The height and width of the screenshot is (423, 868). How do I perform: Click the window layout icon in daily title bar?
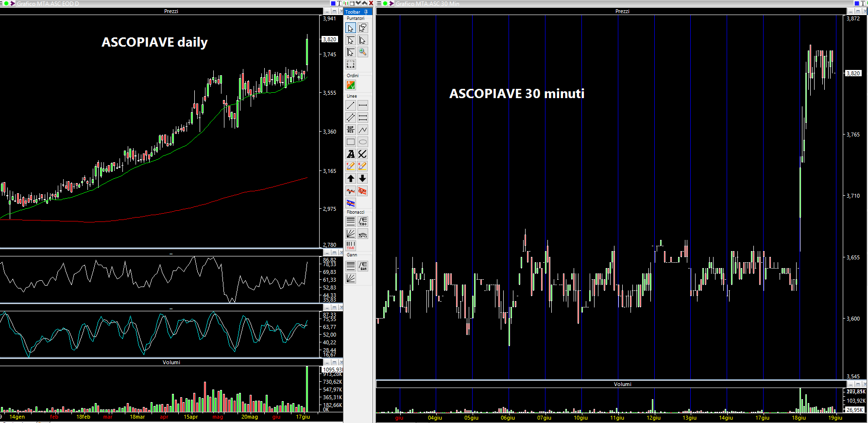pos(352,3)
